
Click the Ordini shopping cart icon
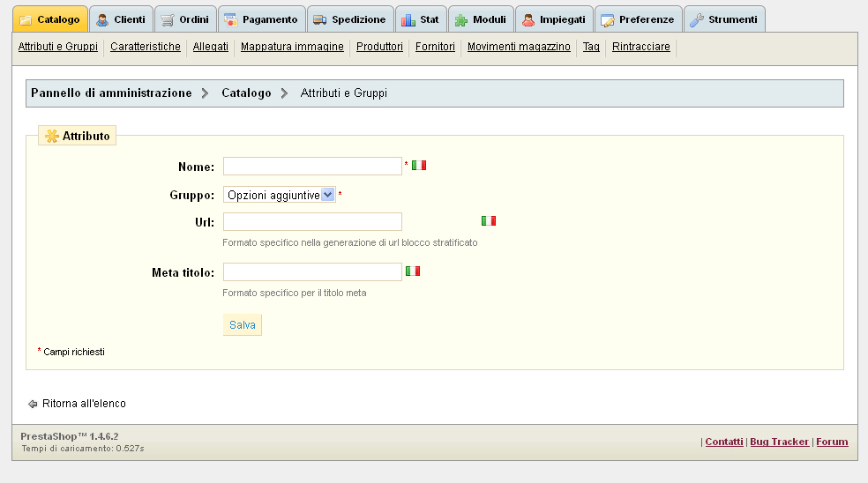click(x=168, y=20)
